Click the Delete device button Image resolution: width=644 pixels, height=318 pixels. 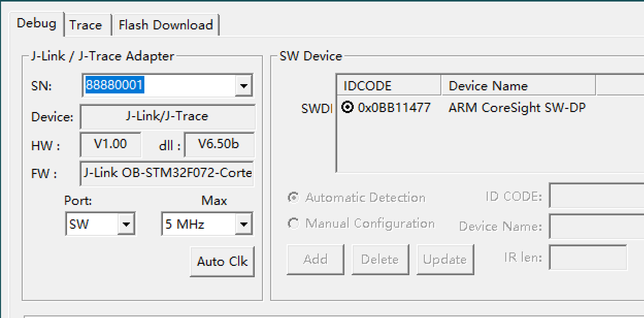380,259
